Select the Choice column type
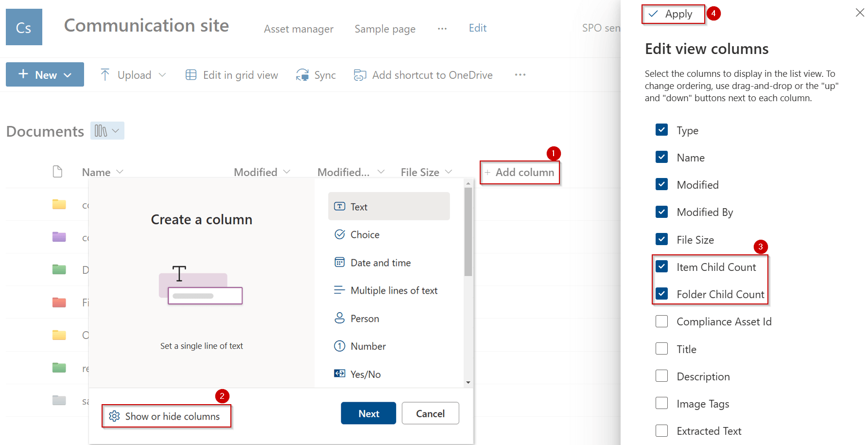Viewport: 868px width, 445px height. 365,235
